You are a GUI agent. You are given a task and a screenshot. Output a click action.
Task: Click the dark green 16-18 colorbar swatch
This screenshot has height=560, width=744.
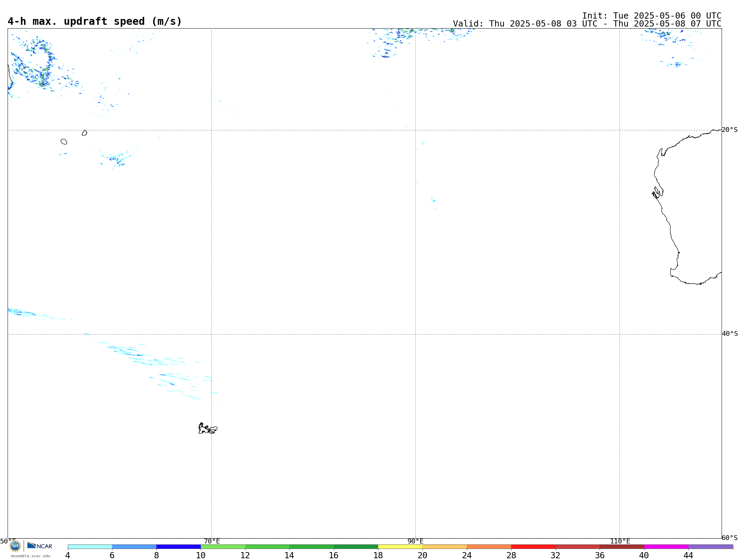pos(356,547)
